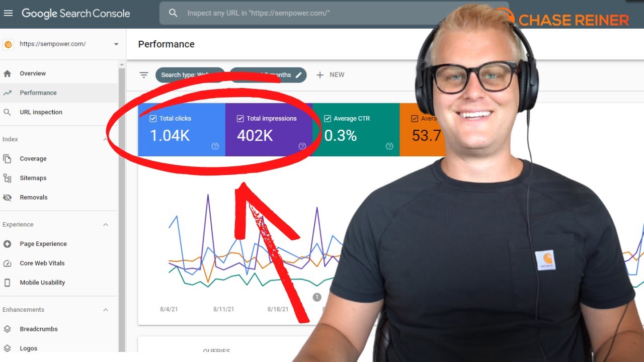
Task: Click the Performance page heading
Action: 167,44
